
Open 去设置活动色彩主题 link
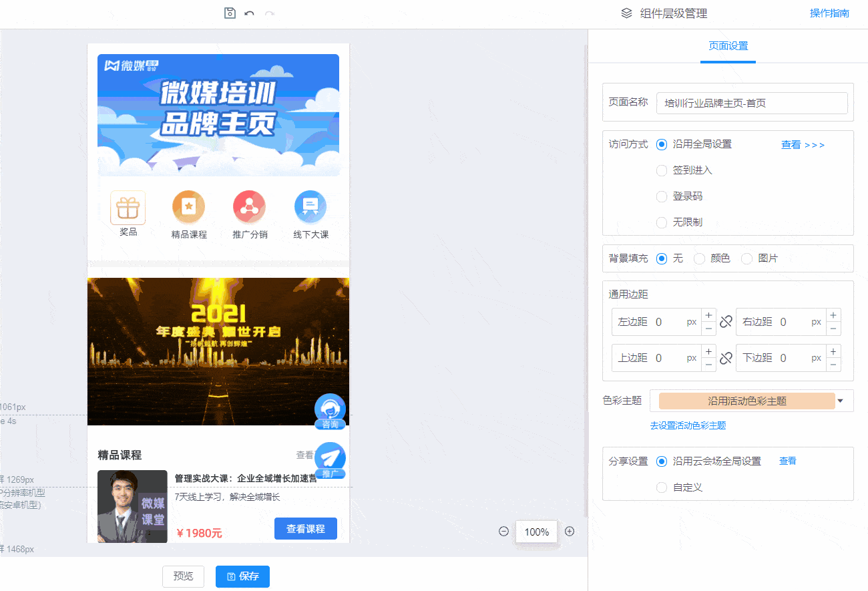pos(688,425)
